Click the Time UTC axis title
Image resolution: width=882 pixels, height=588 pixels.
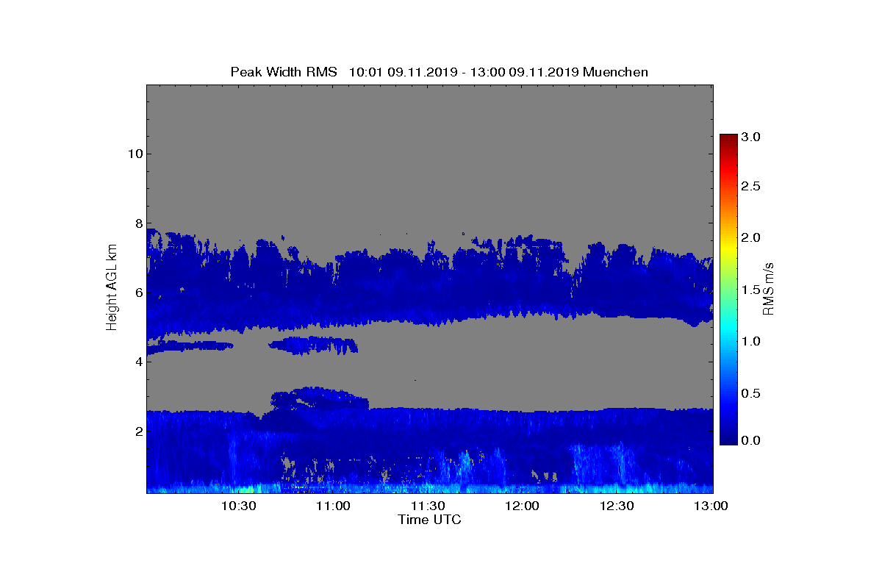coord(430,520)
